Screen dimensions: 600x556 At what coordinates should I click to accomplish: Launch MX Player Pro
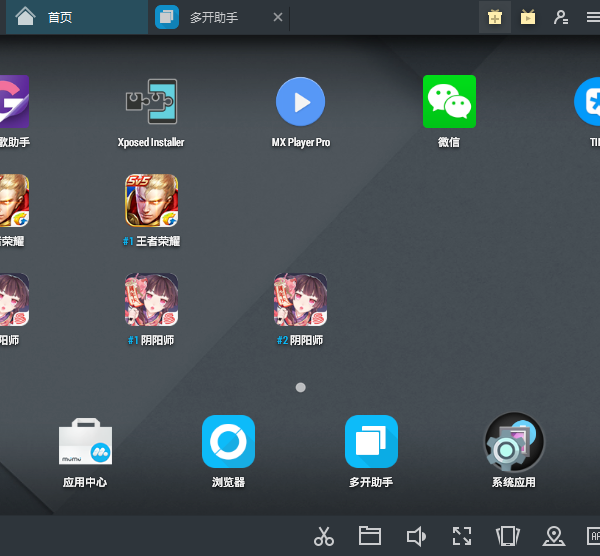point(301,102)
